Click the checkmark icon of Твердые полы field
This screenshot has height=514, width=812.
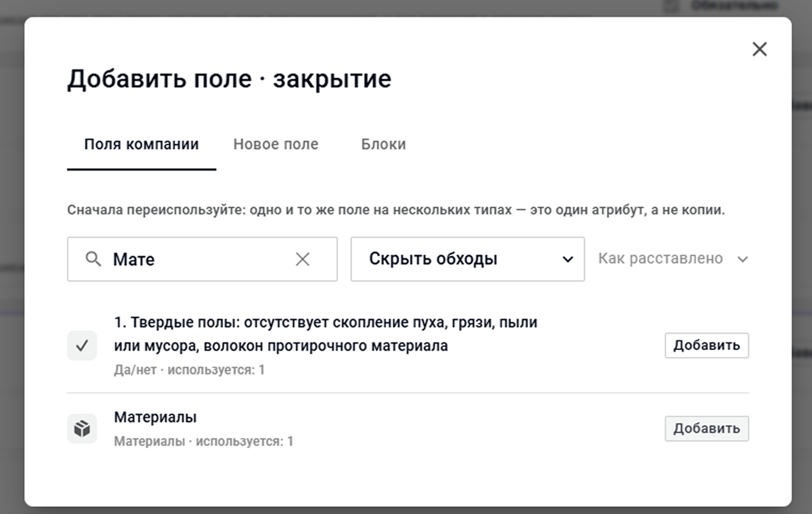(82, 346)
